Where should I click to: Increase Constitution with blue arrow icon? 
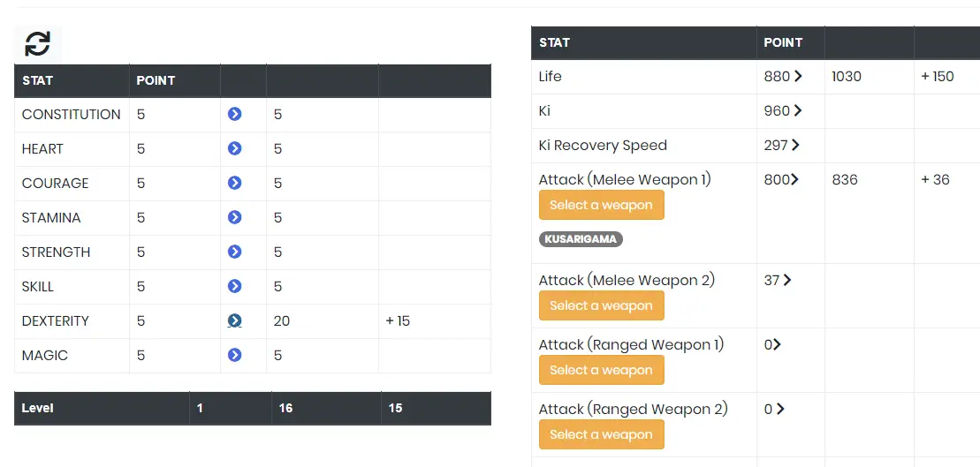[234, 114]
